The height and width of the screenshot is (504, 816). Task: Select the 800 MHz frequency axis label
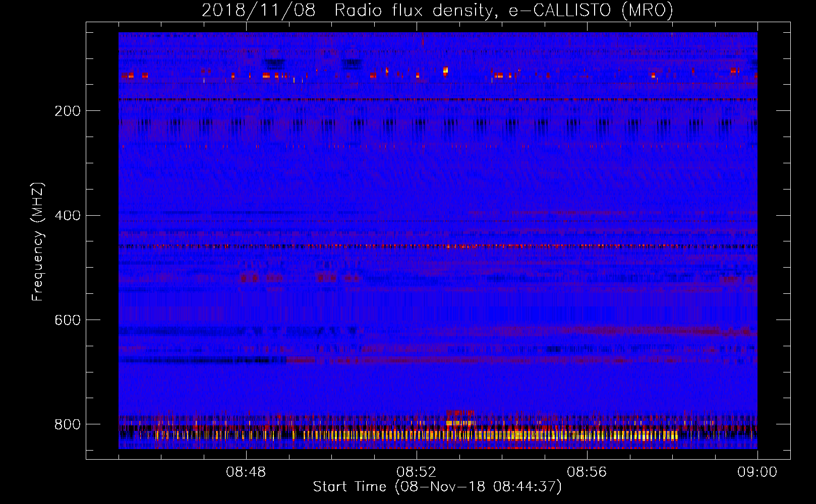[x=68, y=424]
